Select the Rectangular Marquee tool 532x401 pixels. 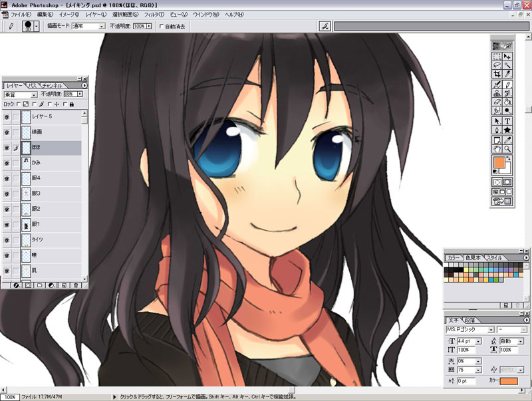[497, 57]
